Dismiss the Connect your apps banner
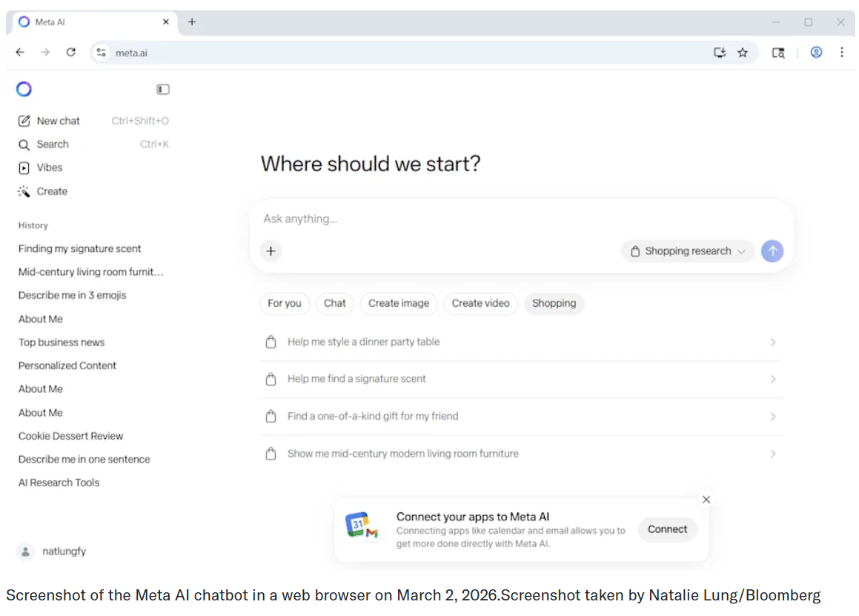Screen dimensions: 859x616 tap(706, 500)
